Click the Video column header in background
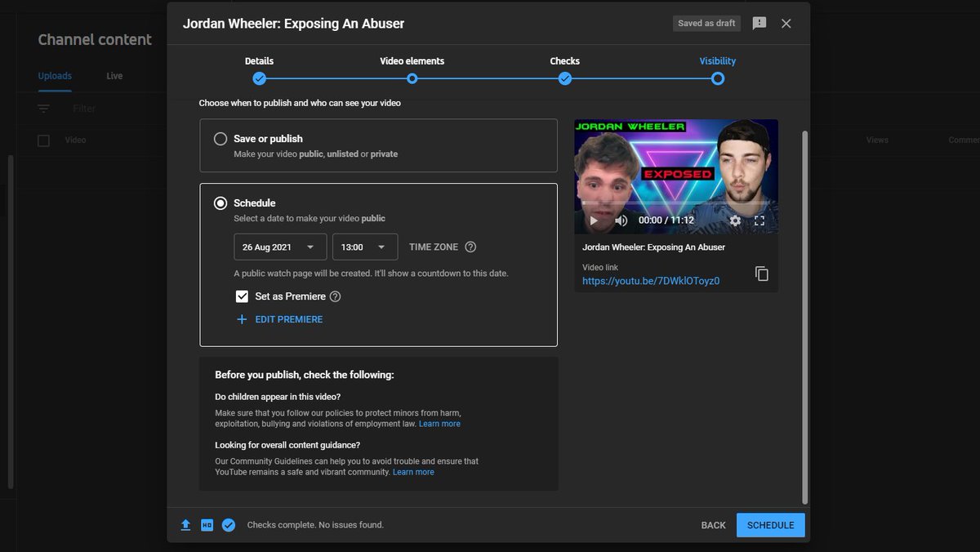Image resolution: width=980 pixels, height=552 pixels. click(x=75, y=140)
